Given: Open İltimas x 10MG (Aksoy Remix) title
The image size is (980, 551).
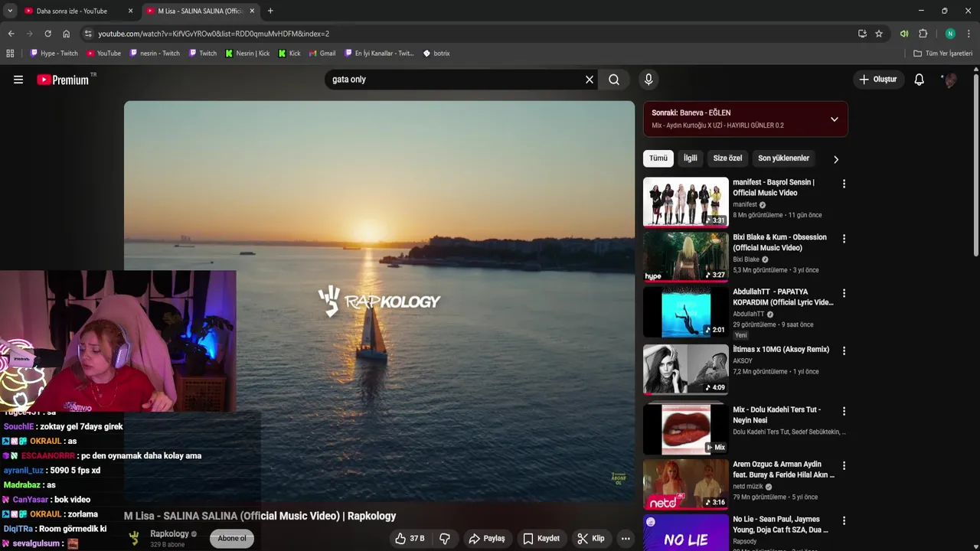Looking at the screenshot, I should tap(781, 350).
